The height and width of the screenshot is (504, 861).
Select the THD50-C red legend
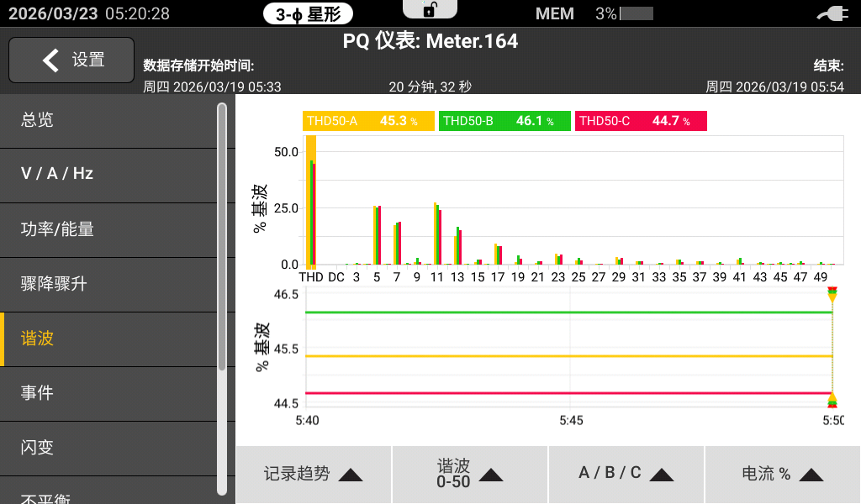coord(641,121)
